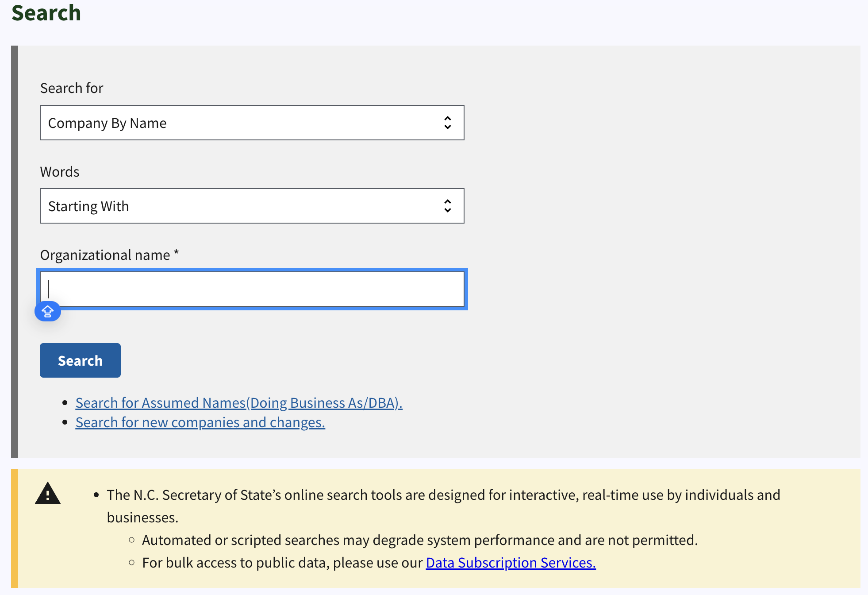Open Search for Assumed Names (DBA) link

[239, 403]
